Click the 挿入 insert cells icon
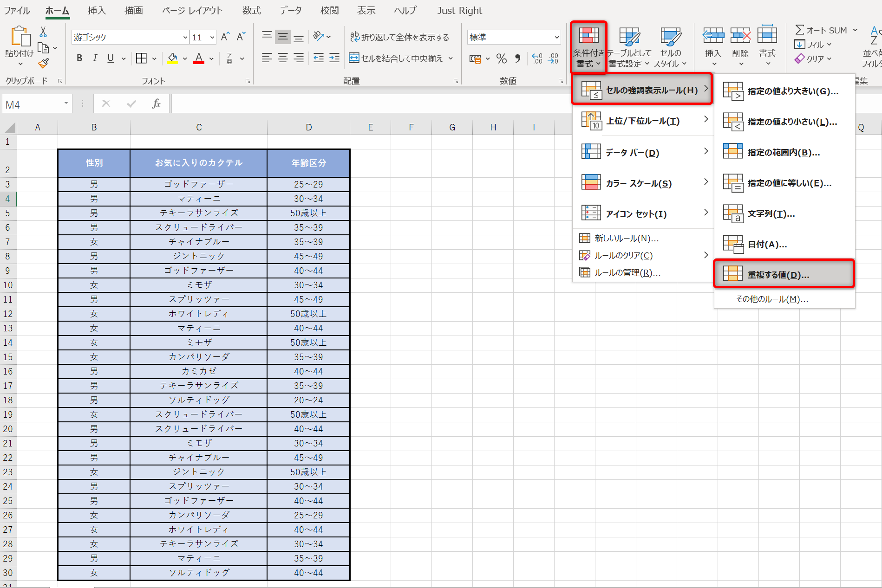Screen dimensions: 882x588 coord(713,36)
